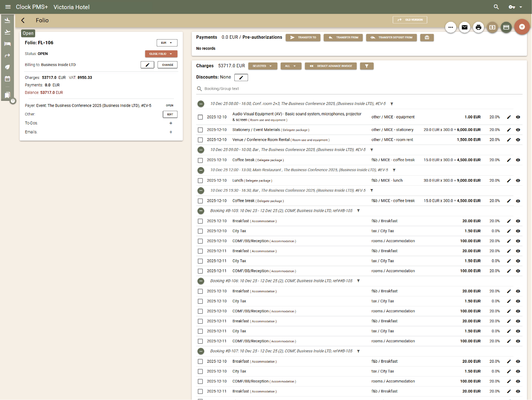This screenshot has width=532, height=400.
Task: Click the TRANSFER TO payments button
Action: coord(303,37)
